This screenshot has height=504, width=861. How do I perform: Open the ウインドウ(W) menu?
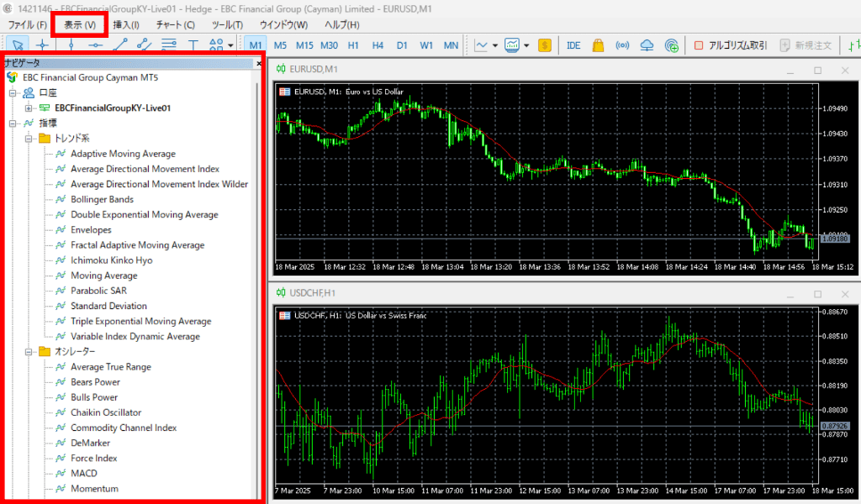(x=283, y=24)
